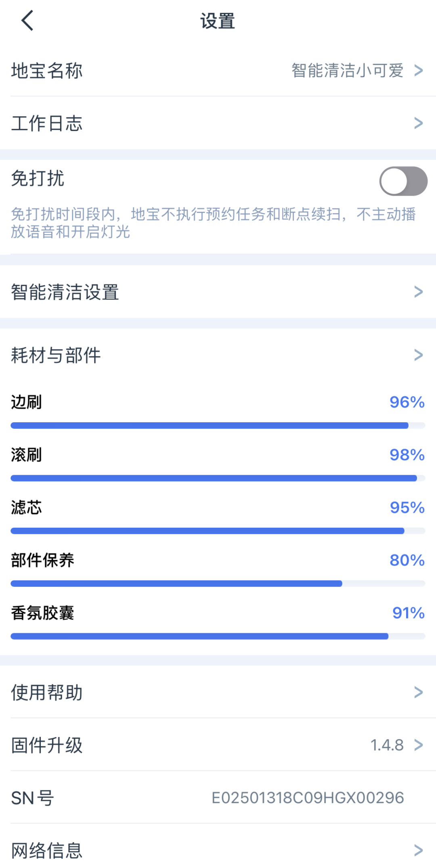This screenshot has width=436, height=868.
Task: Expand 耗材与部件 via its chevron
Action: [x=418, y=355]
